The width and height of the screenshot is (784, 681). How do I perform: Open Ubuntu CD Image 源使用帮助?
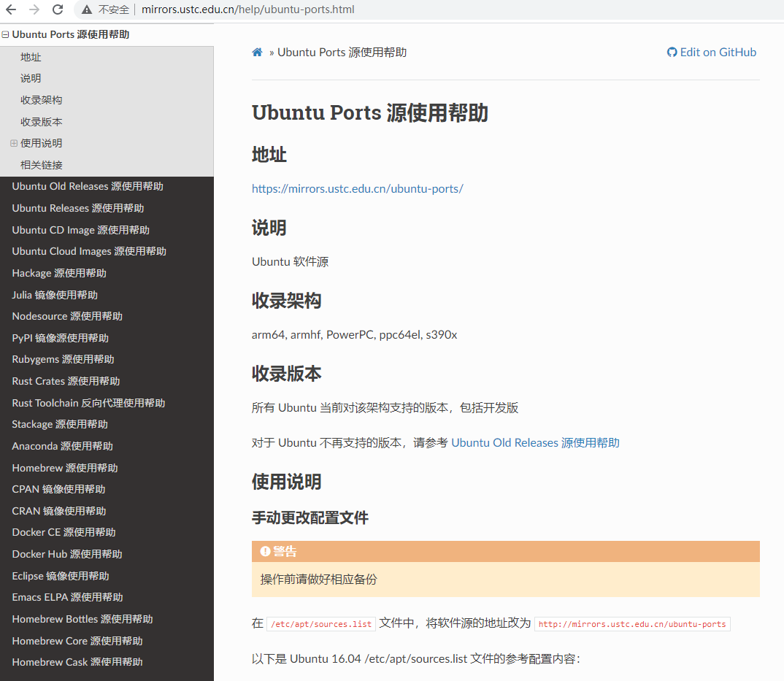click(x=80, y=230)
